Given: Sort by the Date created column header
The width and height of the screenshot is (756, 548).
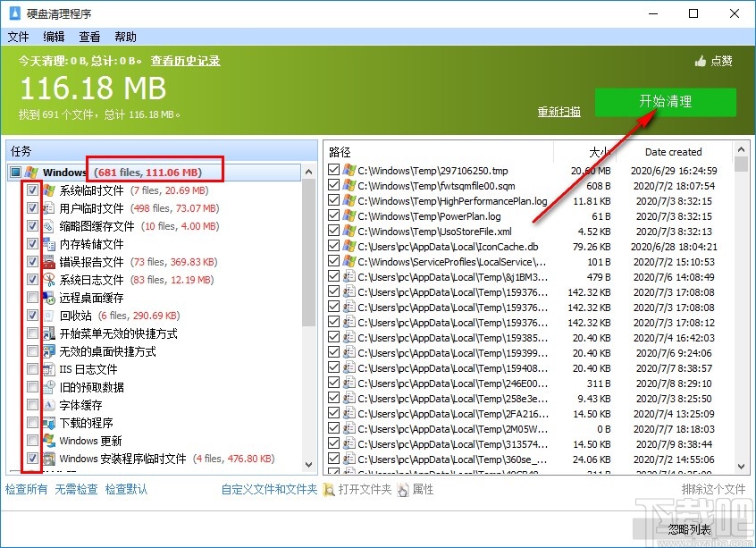Looking at the screenshot, I should click(674, 152).
